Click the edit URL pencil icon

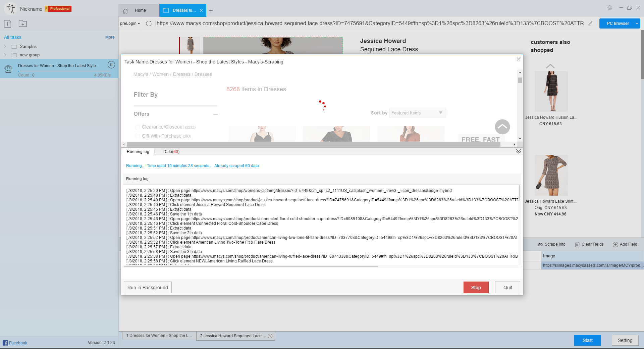[590, 23]
